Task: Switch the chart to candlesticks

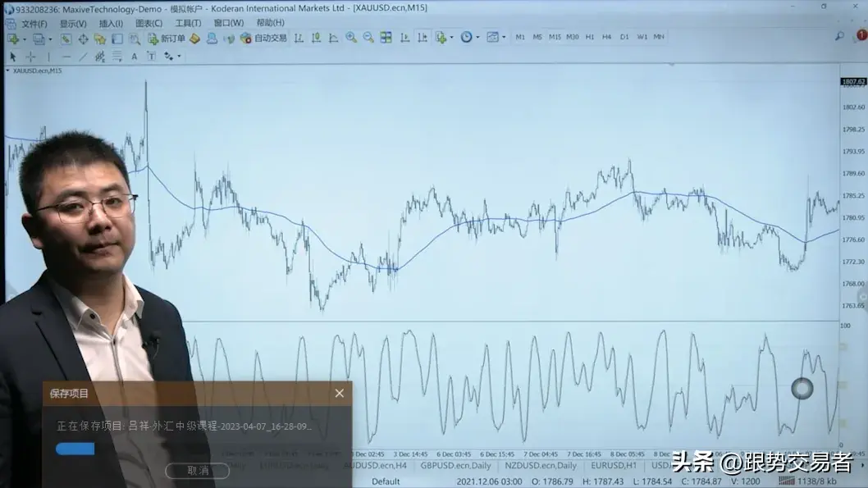Action: point(316,38)
